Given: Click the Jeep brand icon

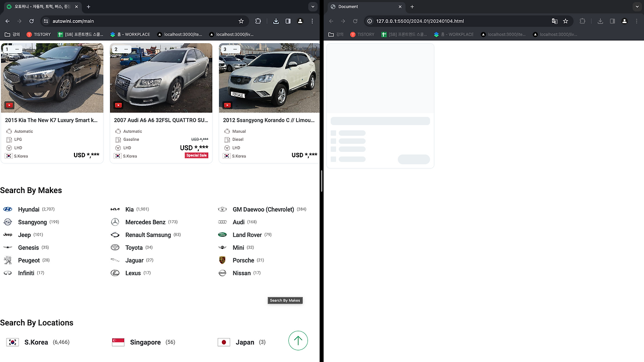Looking at the screenshot, I should click(x=8, y=234).
